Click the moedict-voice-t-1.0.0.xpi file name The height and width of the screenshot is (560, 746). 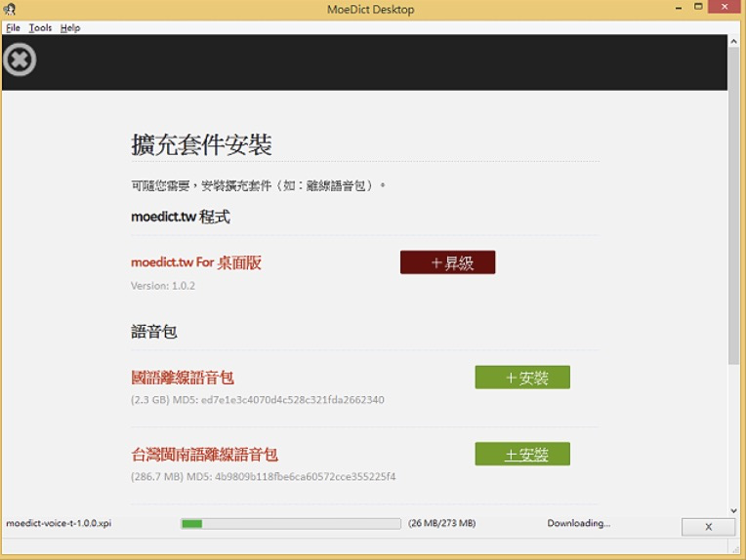(x=59, y=523)
